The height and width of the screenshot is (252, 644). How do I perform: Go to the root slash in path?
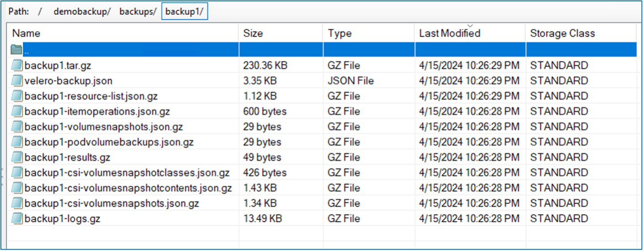[40, 12]
